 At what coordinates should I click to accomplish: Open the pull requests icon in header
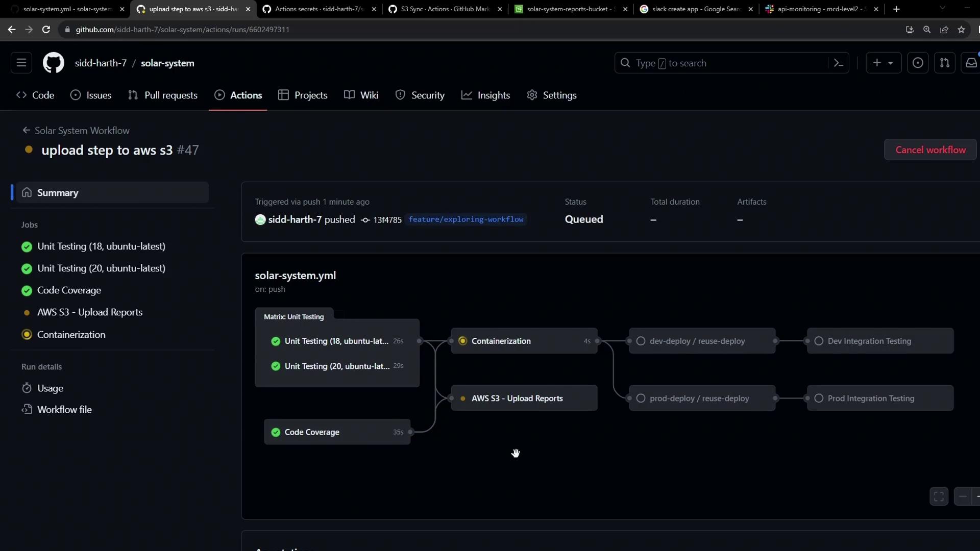[944, 63]
